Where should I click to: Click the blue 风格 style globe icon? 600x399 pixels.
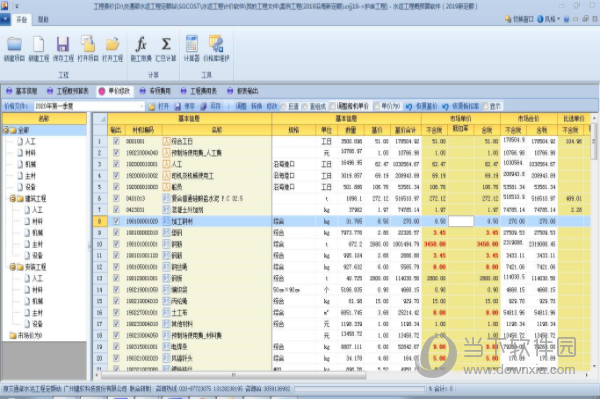541,19
